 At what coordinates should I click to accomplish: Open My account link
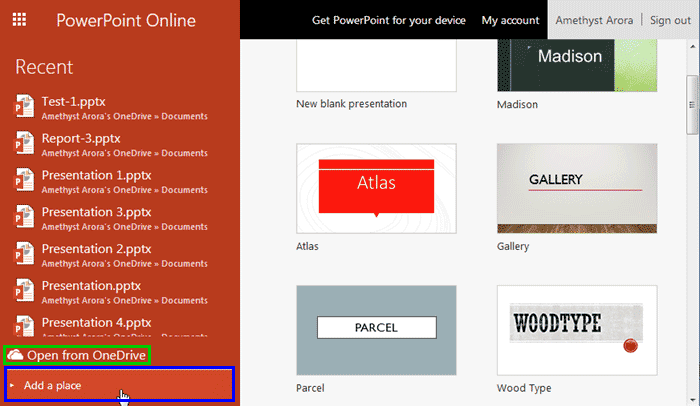510,20
